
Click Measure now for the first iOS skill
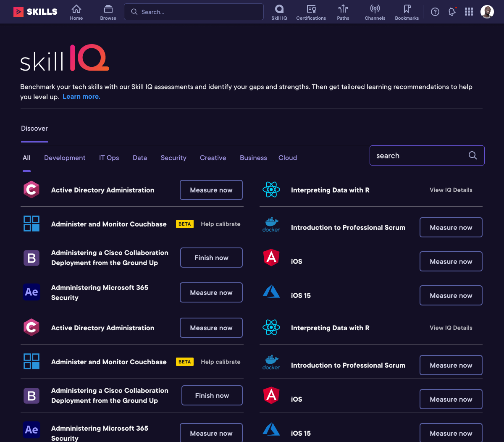pos(451,261)
